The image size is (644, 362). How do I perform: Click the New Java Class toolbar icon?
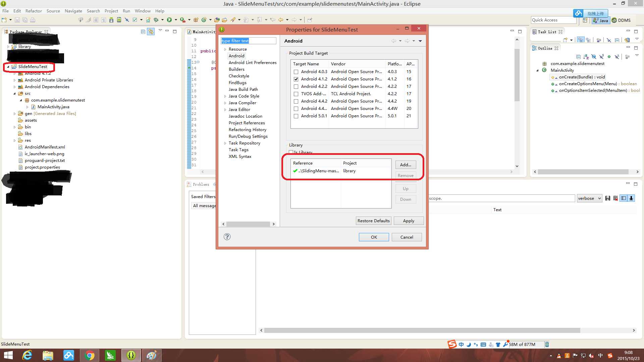[x=204, y=20]
